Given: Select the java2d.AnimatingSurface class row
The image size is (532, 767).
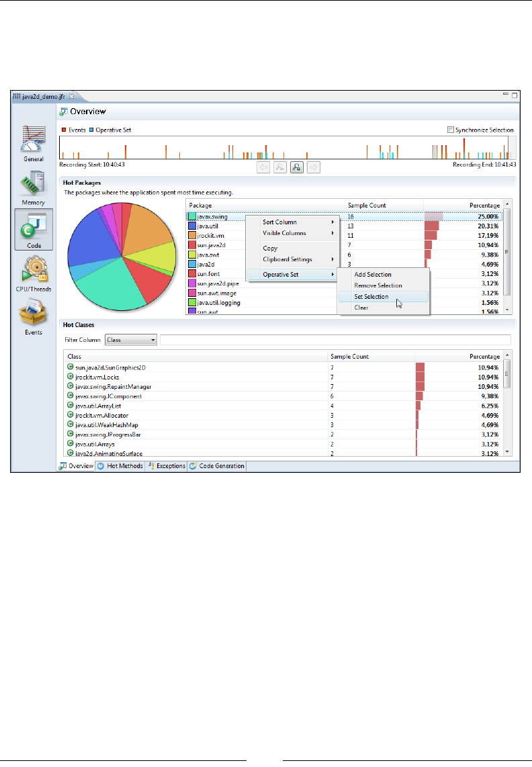Looking at the screenshot, I should tap(284, 453).
